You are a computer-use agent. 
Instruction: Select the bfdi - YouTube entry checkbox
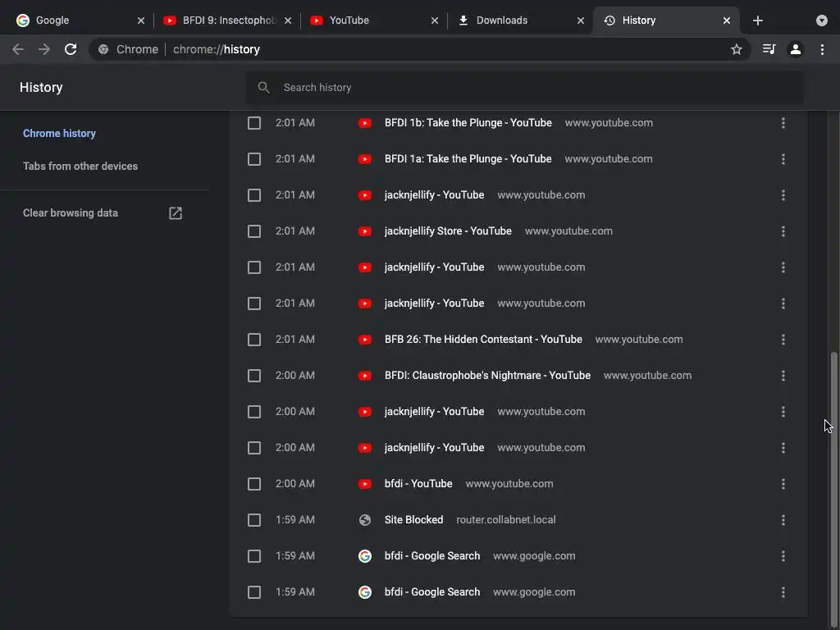(254, 484)
